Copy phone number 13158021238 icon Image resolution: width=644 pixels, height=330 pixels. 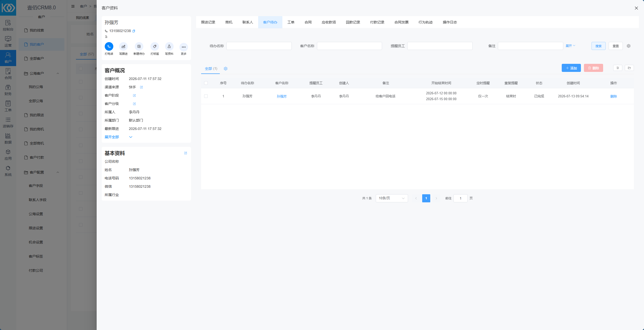134,31
